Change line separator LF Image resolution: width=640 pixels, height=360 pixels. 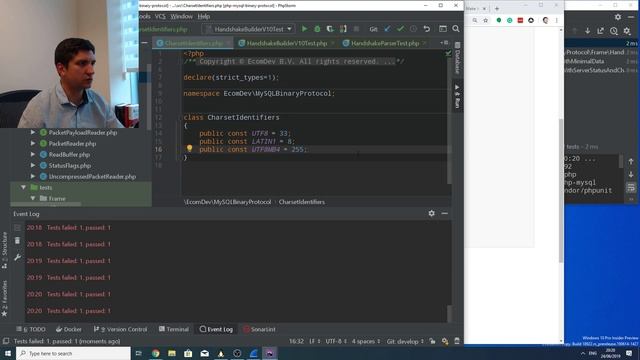(314, 341)
